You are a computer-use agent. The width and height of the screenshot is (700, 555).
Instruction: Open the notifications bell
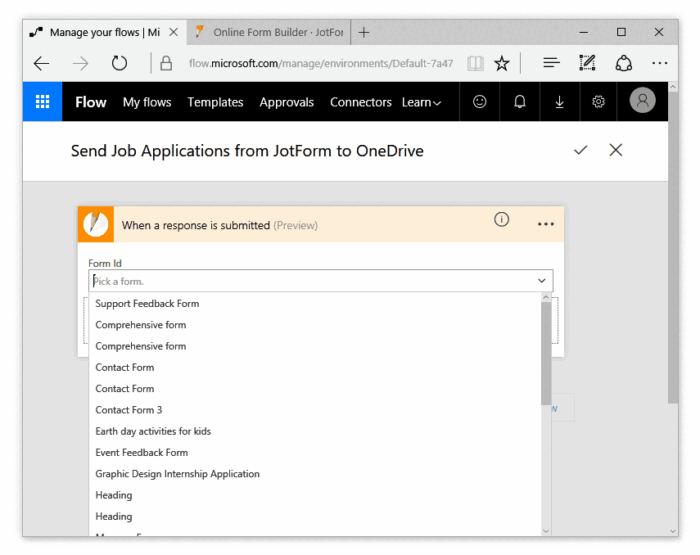click(x=520, y=102)
